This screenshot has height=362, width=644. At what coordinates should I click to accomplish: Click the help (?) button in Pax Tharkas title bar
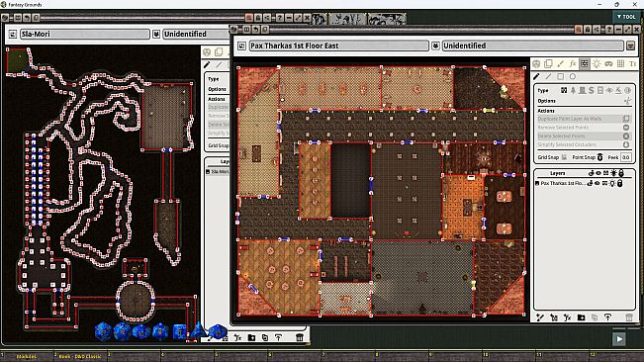pyautogui.click(x=608, y=30)
